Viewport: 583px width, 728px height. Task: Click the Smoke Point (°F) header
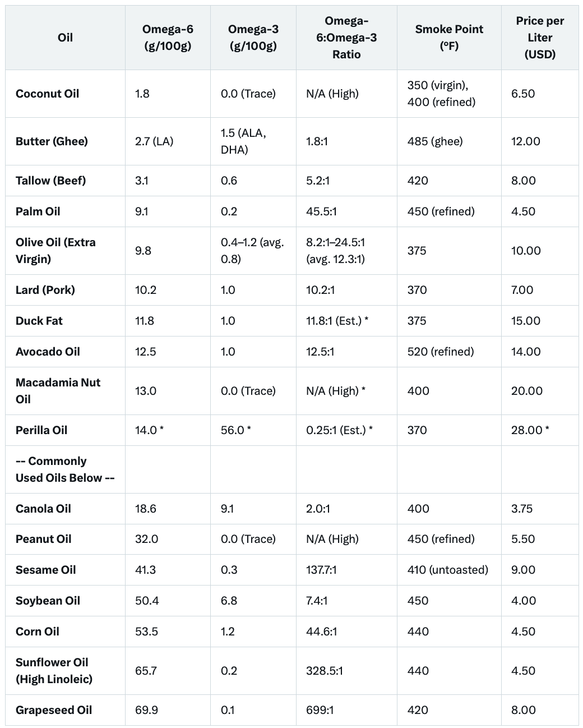click(449, 38)
